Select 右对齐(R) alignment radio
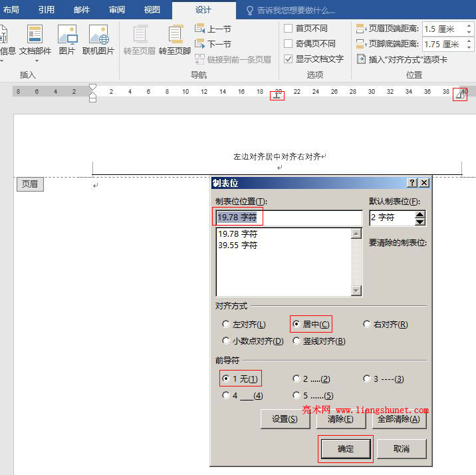 pos(367,324)
